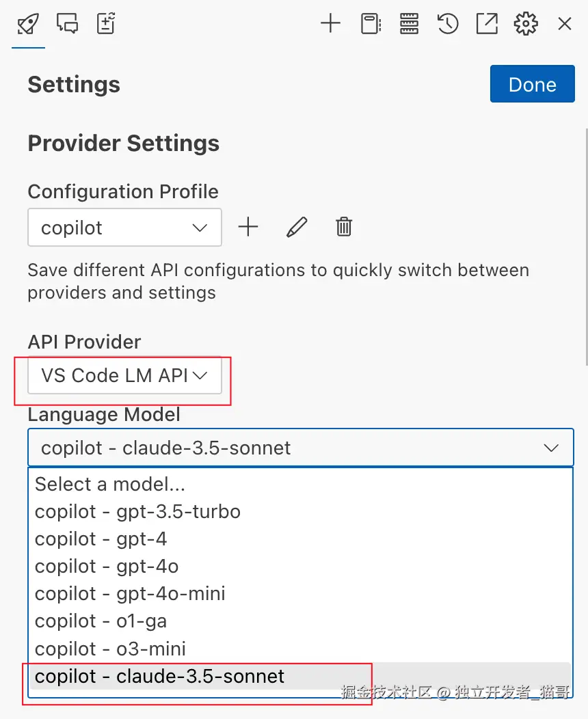Open the book icon in top toolbar
The image size is (588, 719).
(x=370, y=24)
